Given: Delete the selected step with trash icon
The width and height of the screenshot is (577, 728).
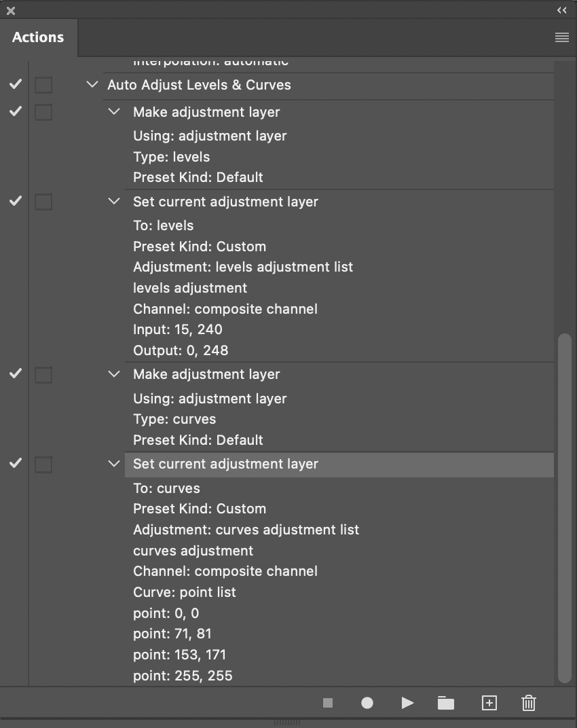Looking at the screenshot, I should (529, 703).
